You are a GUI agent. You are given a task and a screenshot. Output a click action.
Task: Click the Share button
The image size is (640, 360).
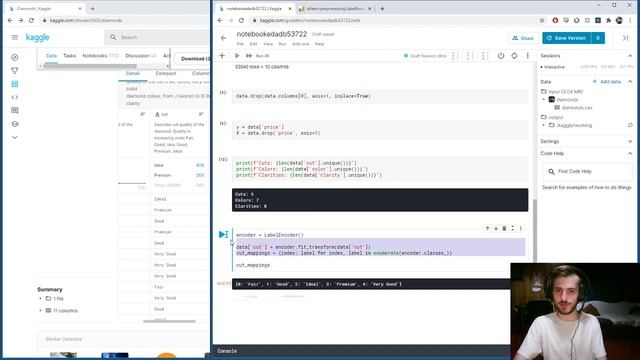click(x=523, y=38)
